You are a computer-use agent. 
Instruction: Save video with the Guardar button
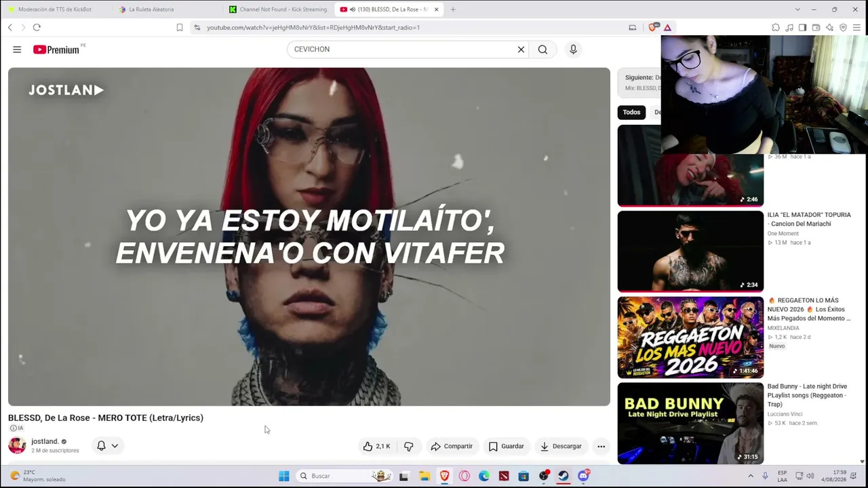coord(507,446)
